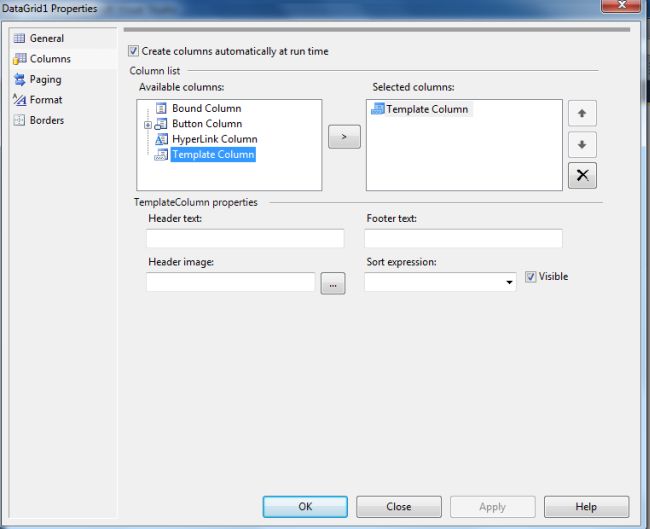Click the Apply button

point(492,507)
